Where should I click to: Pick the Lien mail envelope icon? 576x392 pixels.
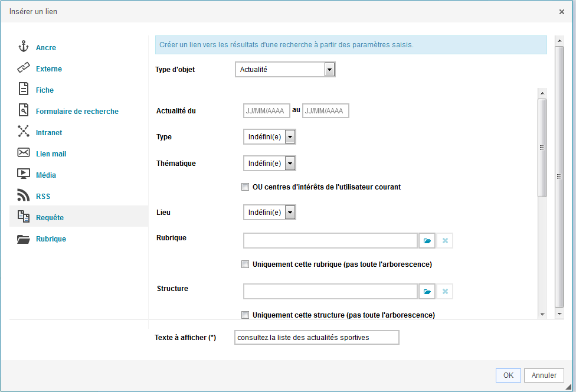tap(24, 152)
